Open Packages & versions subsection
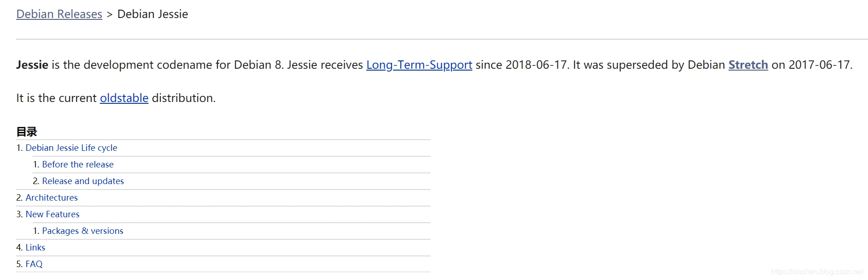Screen dimensions: 868x280 82,231
